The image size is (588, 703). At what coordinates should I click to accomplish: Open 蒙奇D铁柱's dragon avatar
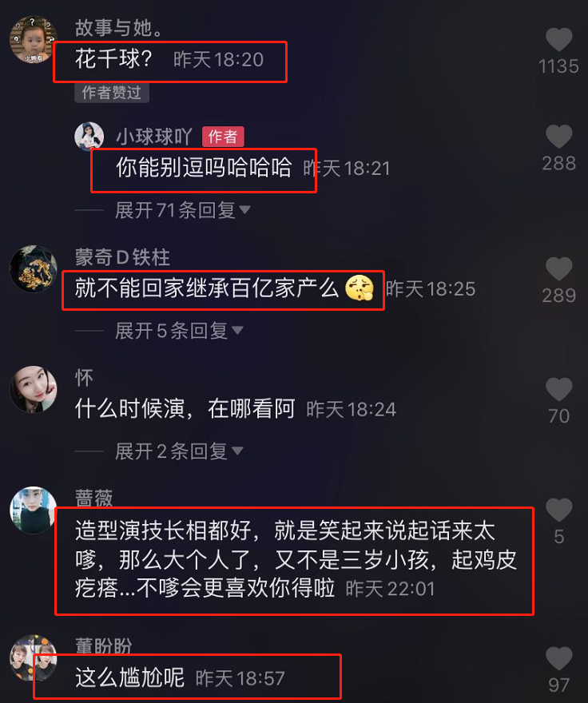34,269
